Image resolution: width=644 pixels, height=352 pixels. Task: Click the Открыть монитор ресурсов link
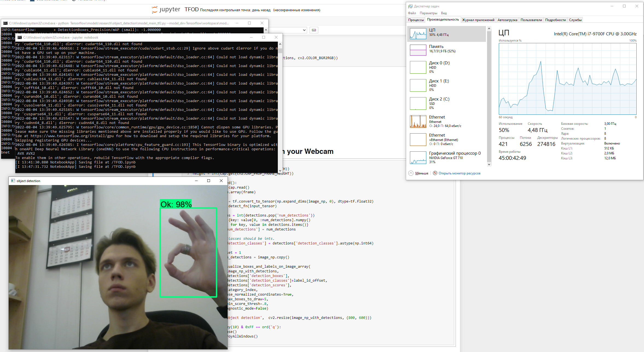pyautogui.click(x=459, y=173)
